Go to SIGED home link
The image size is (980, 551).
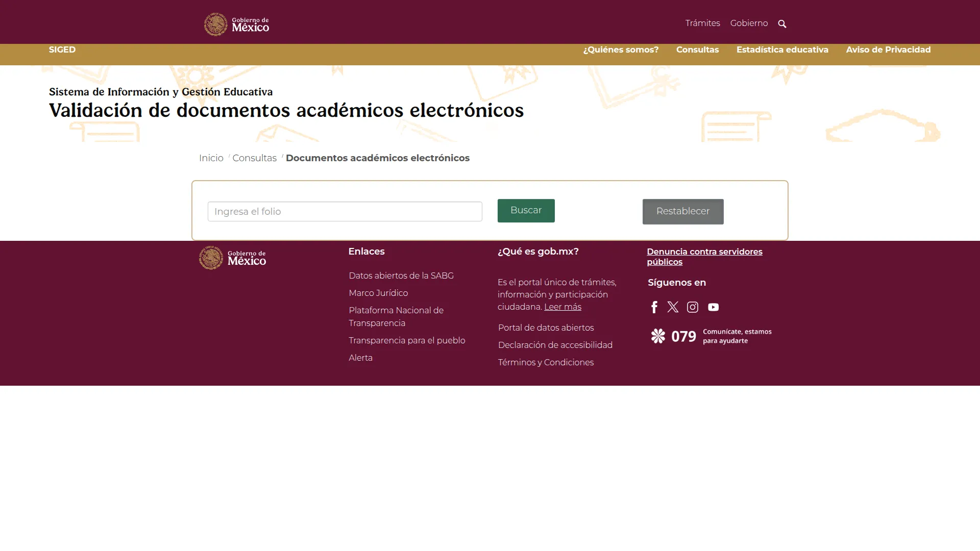pyautogui.click(x=62, y=49)
